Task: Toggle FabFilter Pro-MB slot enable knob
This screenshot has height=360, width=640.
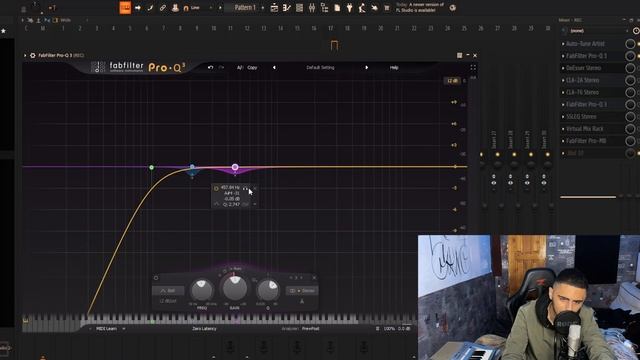Action: coord(630,141)
